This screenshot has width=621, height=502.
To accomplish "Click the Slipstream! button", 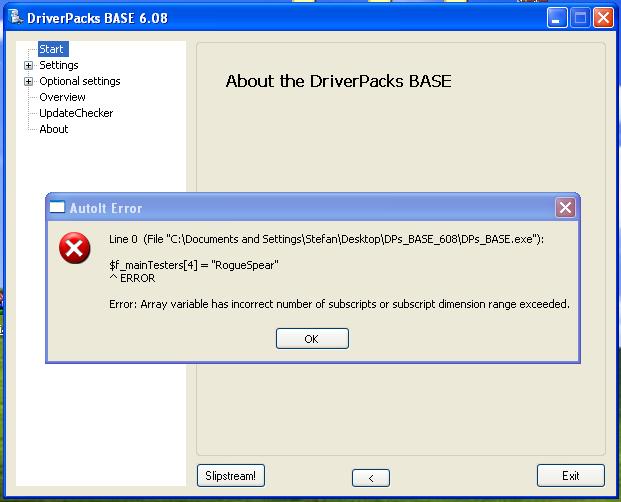I will tap(231, 476).
